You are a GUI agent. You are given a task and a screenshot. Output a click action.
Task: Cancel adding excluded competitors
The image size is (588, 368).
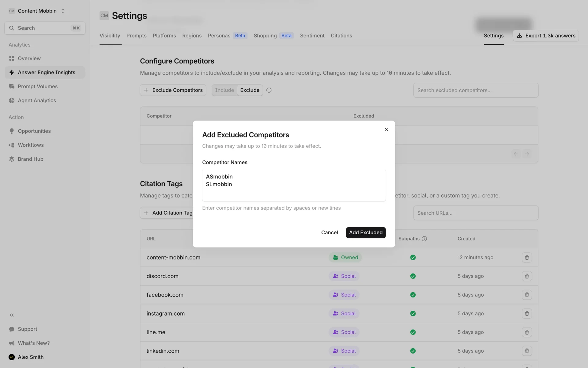click(330, 232)
